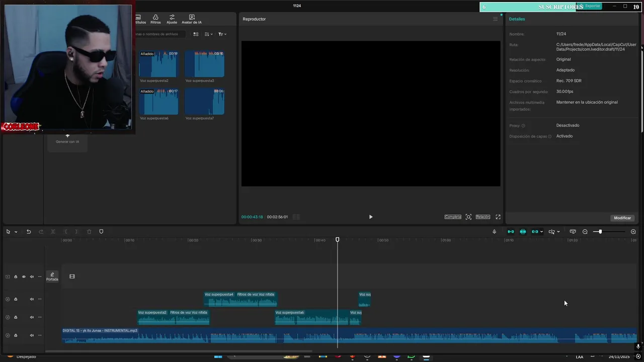This screenshot has width=644, height=362.
Task: Enter fullscreen preview mode
Action: coord(498,217)
